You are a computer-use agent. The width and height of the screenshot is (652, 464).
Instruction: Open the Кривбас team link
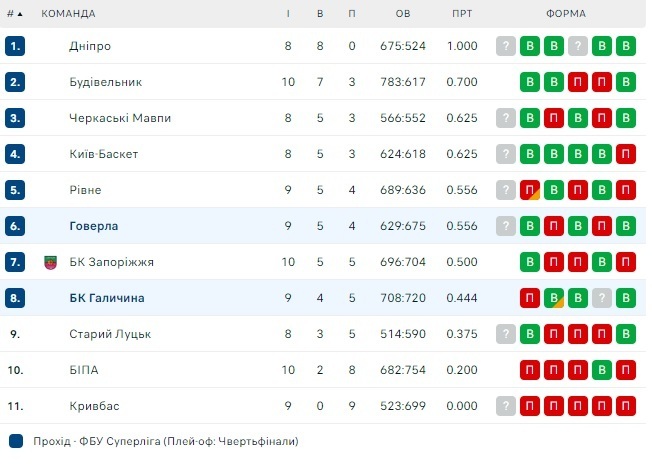[95, 406]
